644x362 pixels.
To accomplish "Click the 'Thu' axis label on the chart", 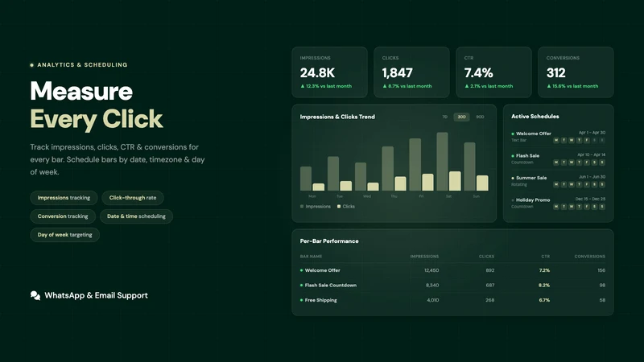I will coord(394,196).
